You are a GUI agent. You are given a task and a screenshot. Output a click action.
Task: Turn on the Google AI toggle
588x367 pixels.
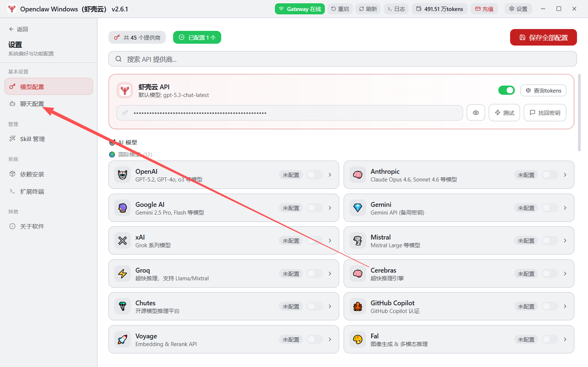click(315, 208)
